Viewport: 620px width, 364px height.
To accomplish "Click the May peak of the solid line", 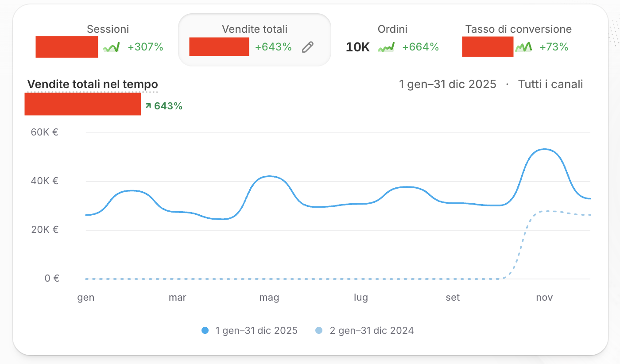I will (x=270, y=176).
